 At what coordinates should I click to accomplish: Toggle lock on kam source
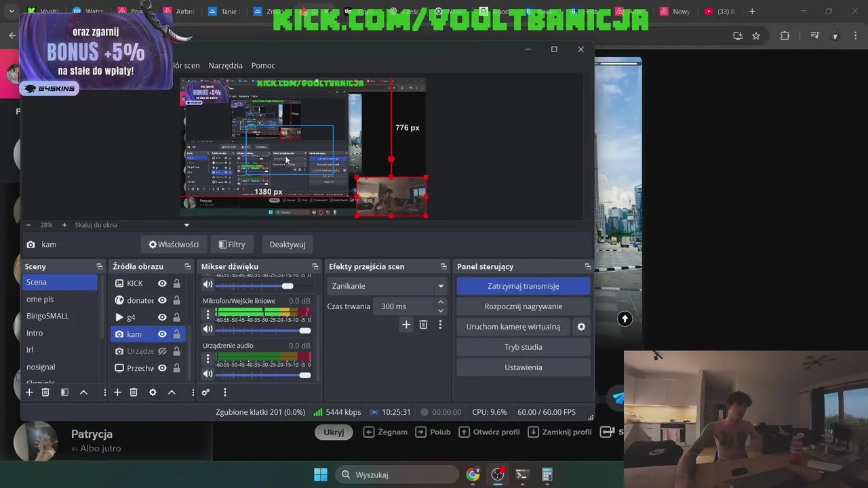click(177, 334)
